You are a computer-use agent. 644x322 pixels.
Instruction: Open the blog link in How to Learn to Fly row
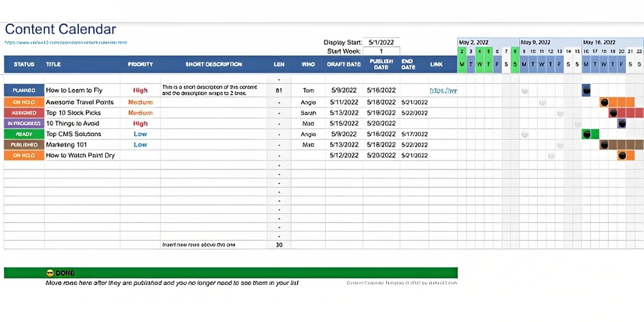point(443,91)
